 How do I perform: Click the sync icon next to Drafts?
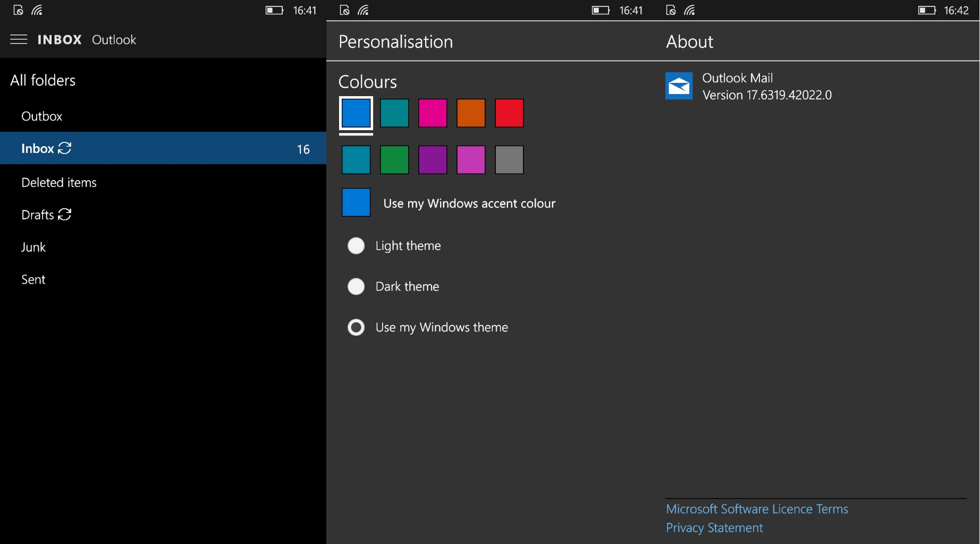pyautogui.click(x=65, y=215)
